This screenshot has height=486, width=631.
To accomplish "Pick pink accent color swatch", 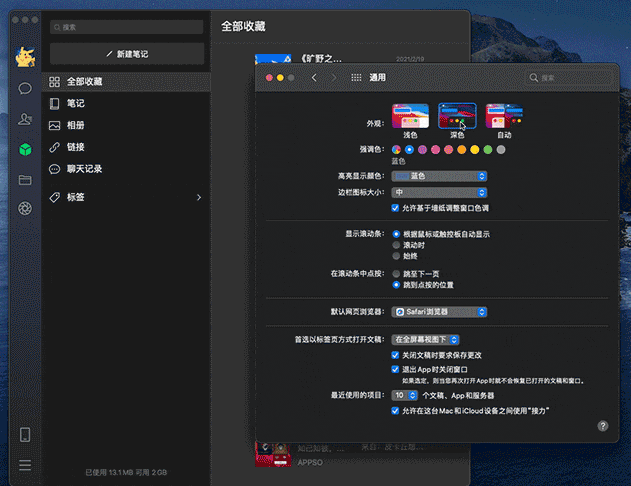I will pyautogui.click(x=435, y=150).
